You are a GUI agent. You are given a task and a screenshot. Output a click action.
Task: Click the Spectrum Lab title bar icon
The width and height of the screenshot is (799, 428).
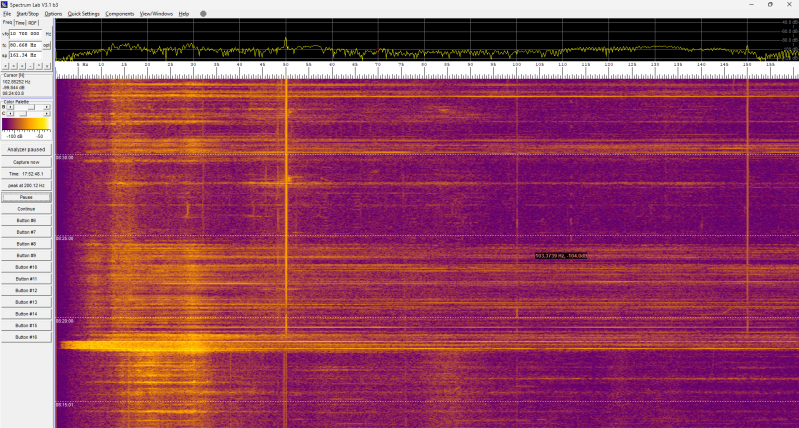tap(5, 4)
